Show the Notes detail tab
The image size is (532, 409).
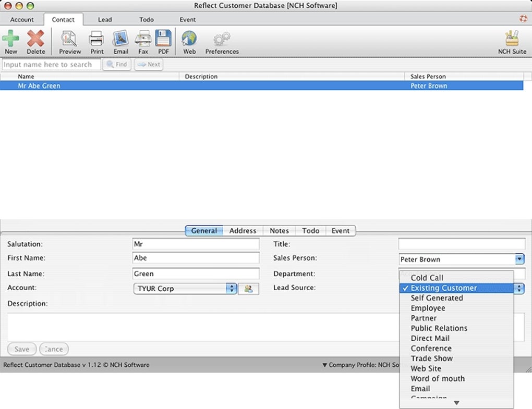[279, 231]
